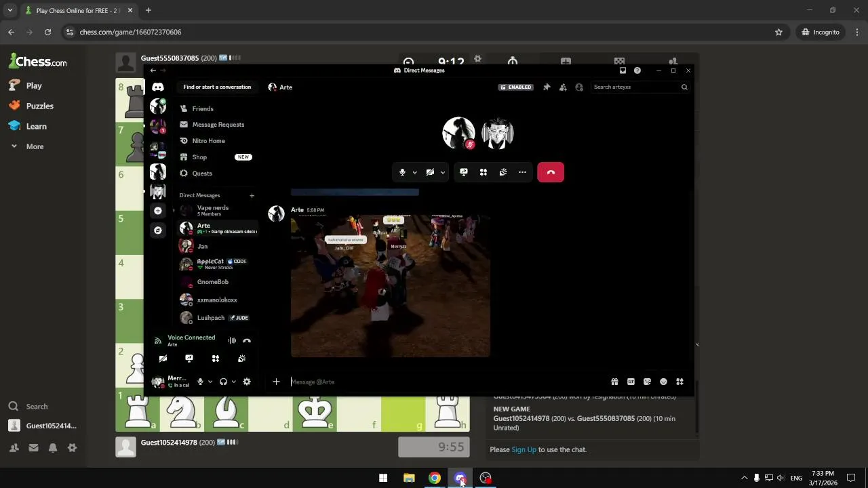Click the Discord home logo icon
868x488 pixels.
tap(158, 87)
